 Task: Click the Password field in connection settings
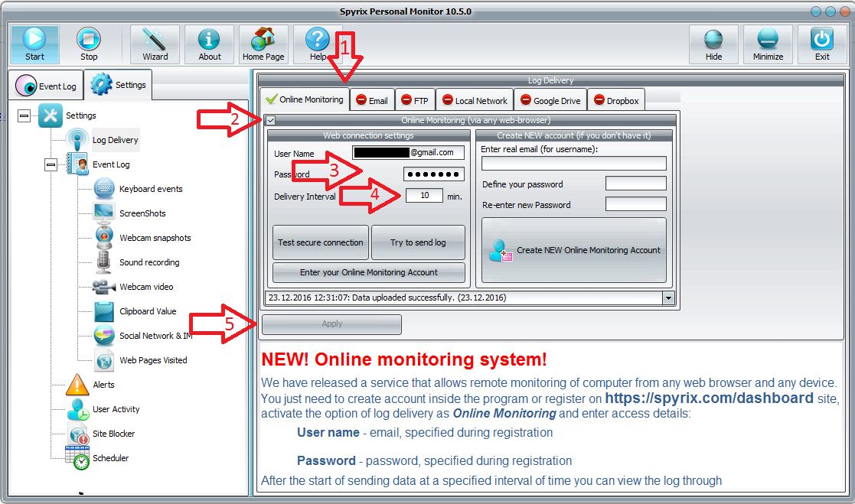tap(434, 174)
